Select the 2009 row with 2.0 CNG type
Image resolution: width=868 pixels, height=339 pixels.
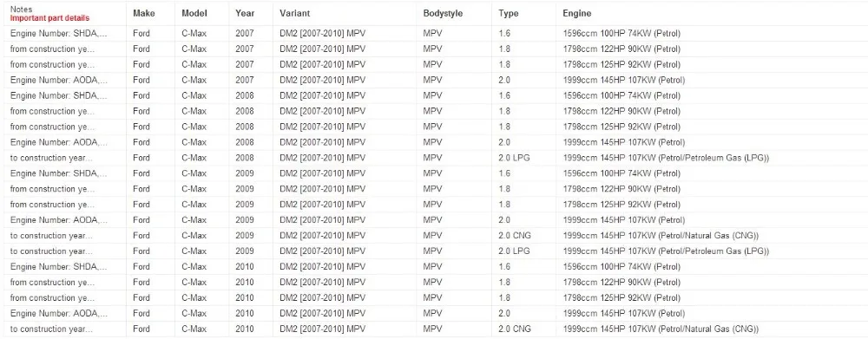point(434,236)
